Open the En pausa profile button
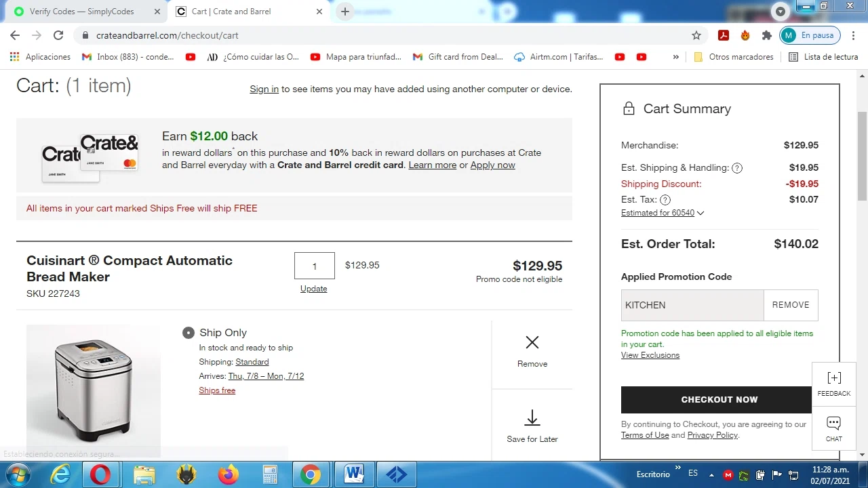This screenshot has width=868, height=488. point(810,35)
